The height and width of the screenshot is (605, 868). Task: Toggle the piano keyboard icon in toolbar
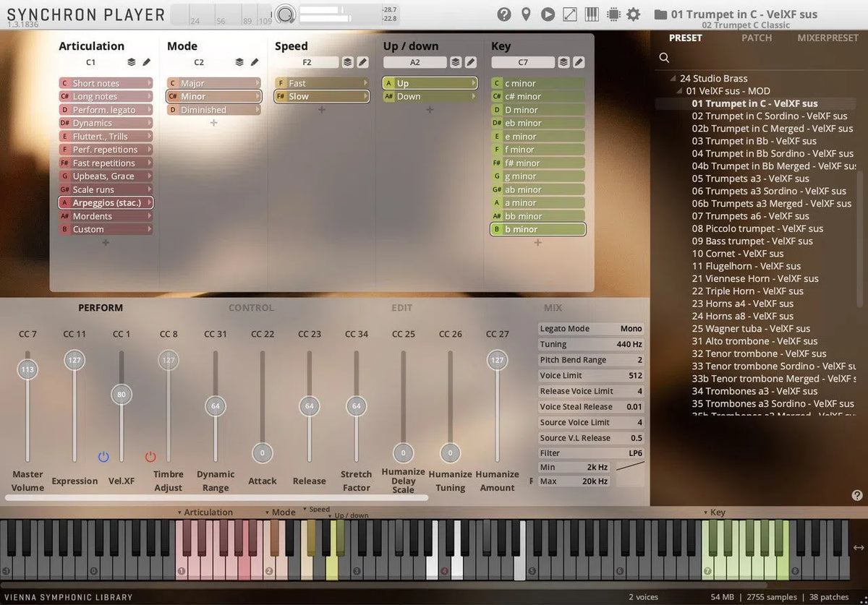(x=591, y=14)
